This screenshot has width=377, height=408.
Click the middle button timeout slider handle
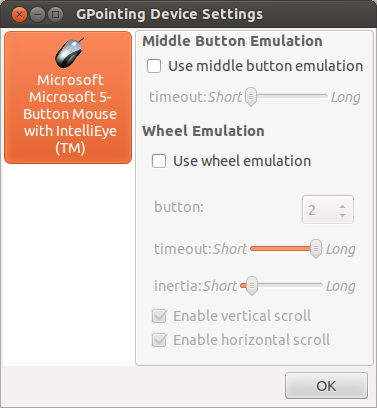[x=251, y=97]
